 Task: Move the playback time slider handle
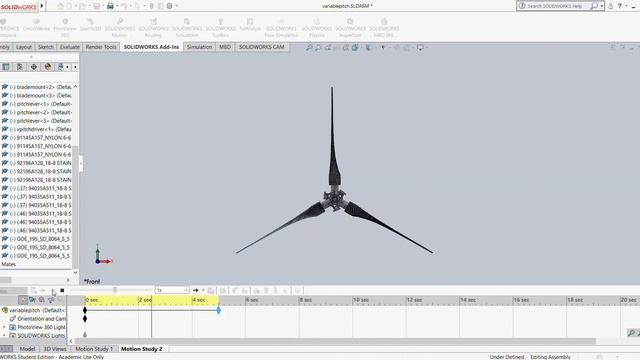point(115,290)
